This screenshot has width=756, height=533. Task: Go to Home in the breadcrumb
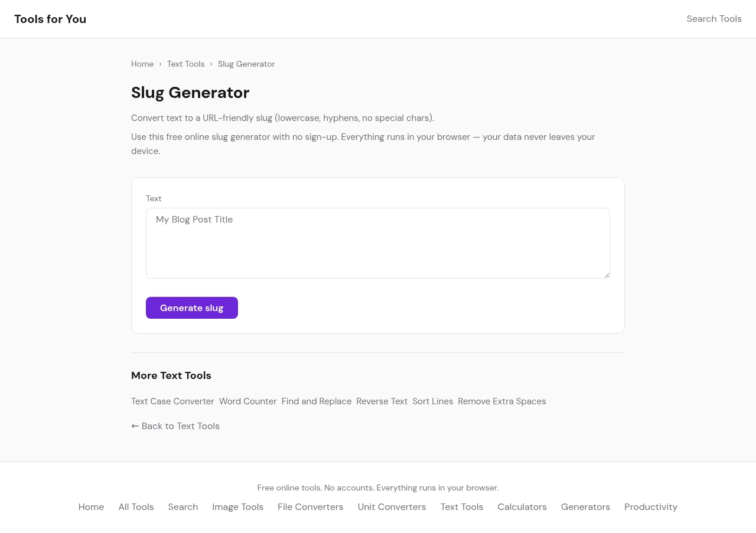coord(142,64)
